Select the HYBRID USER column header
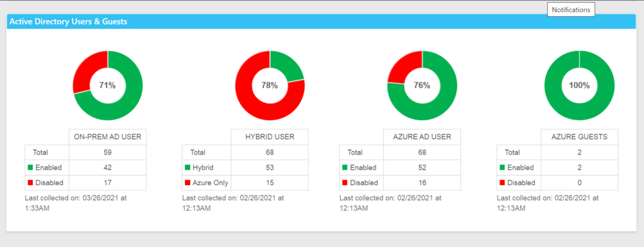Screen dimensions: 644x247 pos(270,137)
